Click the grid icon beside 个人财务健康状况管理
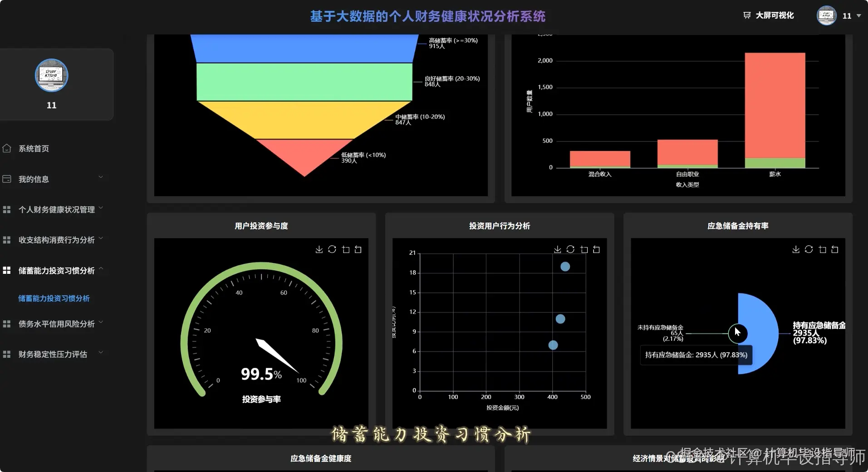The width and height of the screenshot is (868, 472). tap(6, 209)
